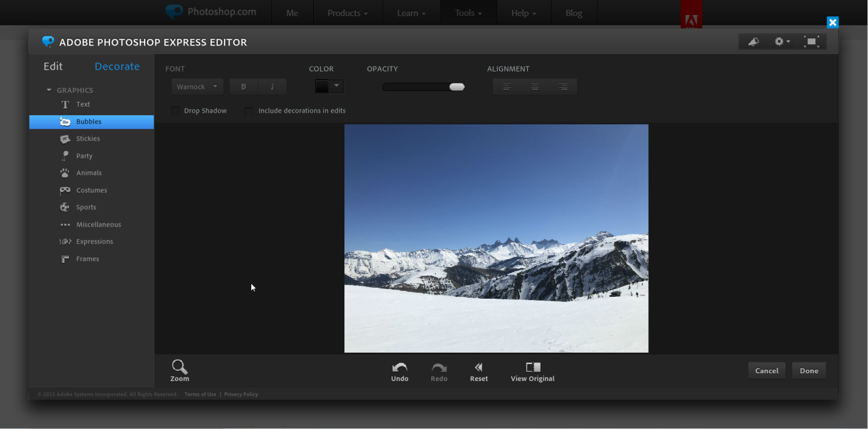
Task: Switch to the Edit tab
Action: (53, 67)
